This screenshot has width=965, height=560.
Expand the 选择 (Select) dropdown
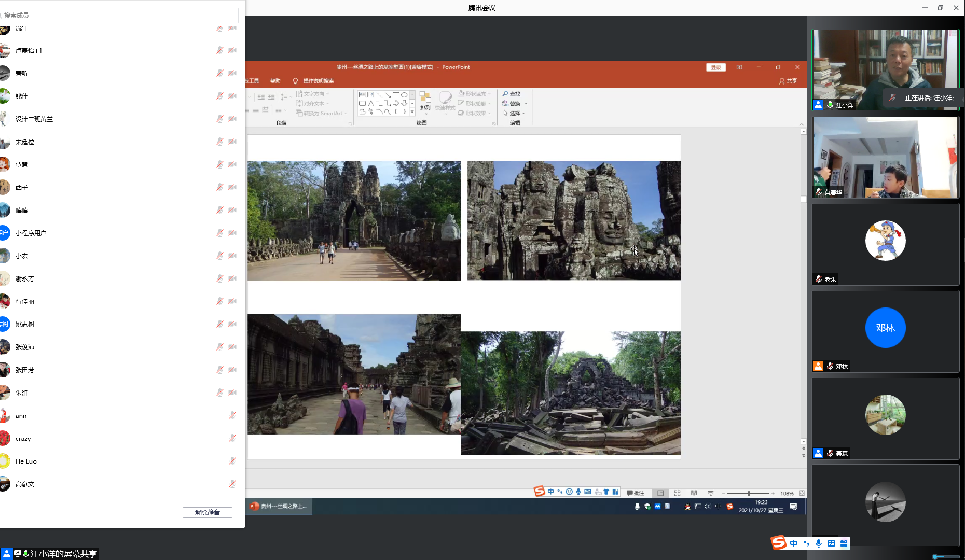523,113
